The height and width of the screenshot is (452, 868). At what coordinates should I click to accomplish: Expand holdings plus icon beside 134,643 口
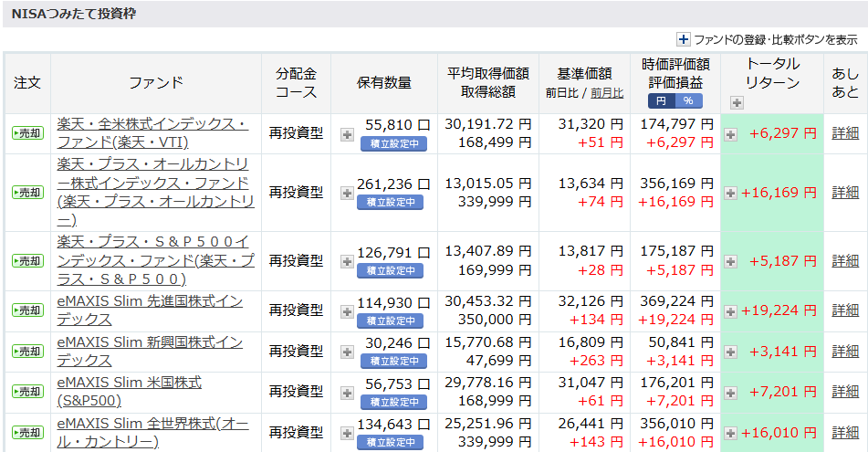pyautogui.click(x=347, y=433)
